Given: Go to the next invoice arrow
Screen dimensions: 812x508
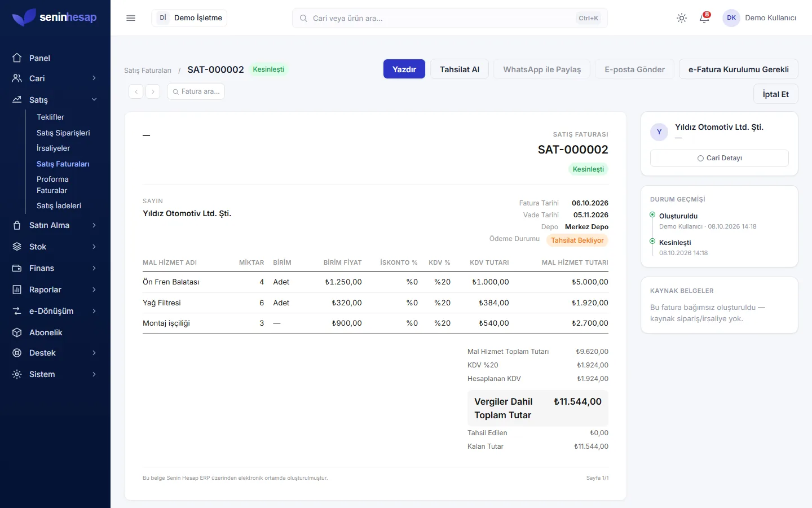Looking at the screenshot, I should point(153,91).
